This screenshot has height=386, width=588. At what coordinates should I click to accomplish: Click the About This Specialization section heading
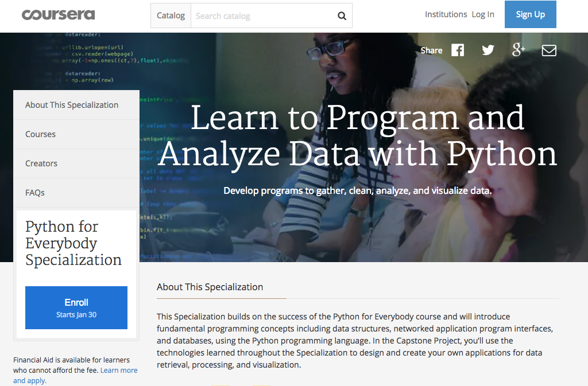tap(210, 287)
